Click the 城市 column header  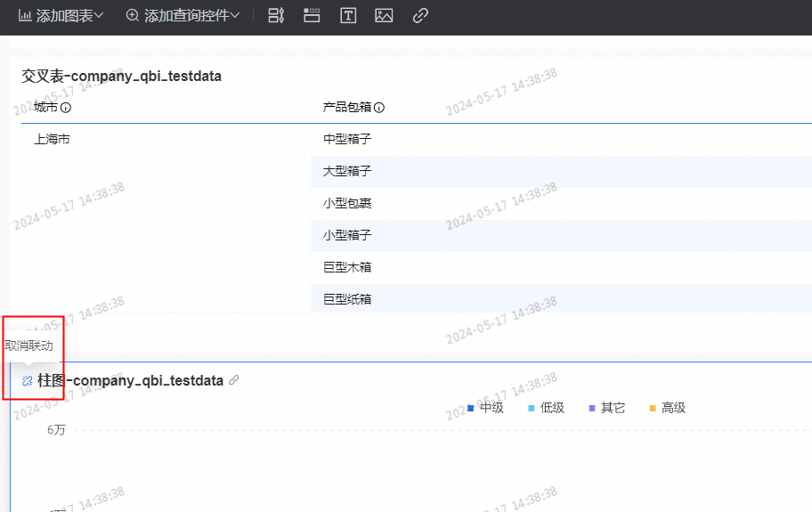coord(45,108)
